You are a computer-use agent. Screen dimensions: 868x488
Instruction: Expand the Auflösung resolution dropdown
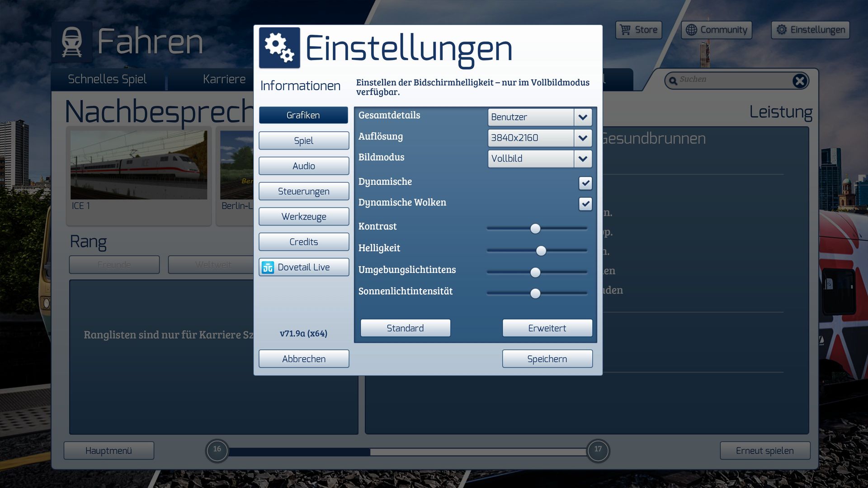point(583,138)
